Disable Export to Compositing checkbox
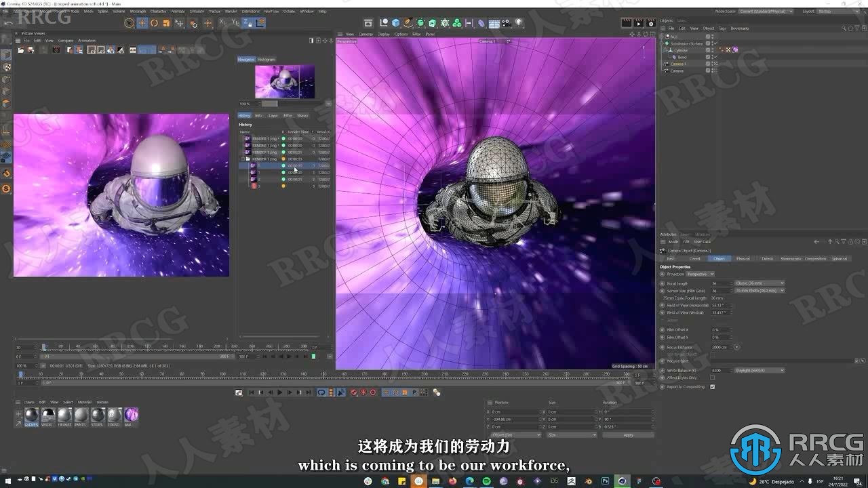Screen dimensions: 868x488 tap(712, 387)
